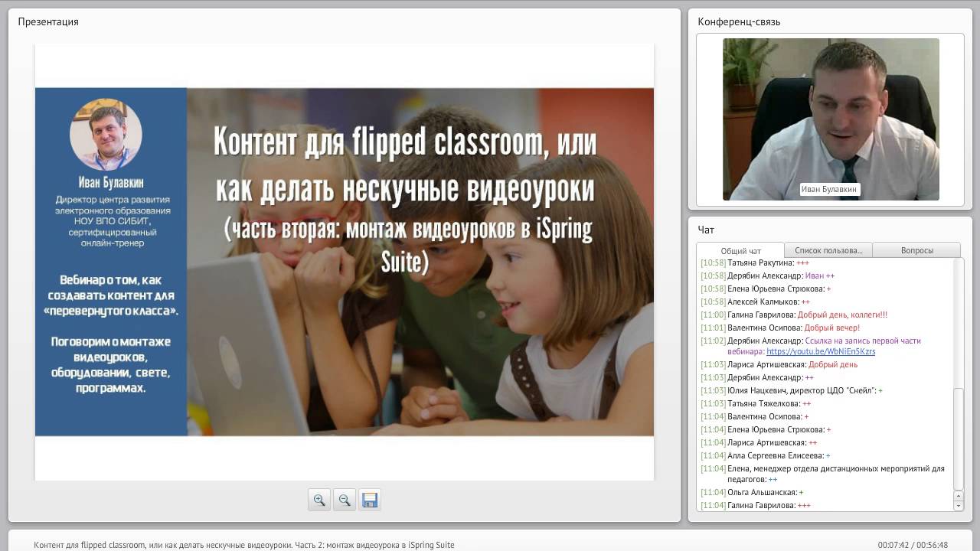Click the chat scroll up arrow
This screenshot has width=980, height=551.
pyautogui.click(x=958, y=496)
